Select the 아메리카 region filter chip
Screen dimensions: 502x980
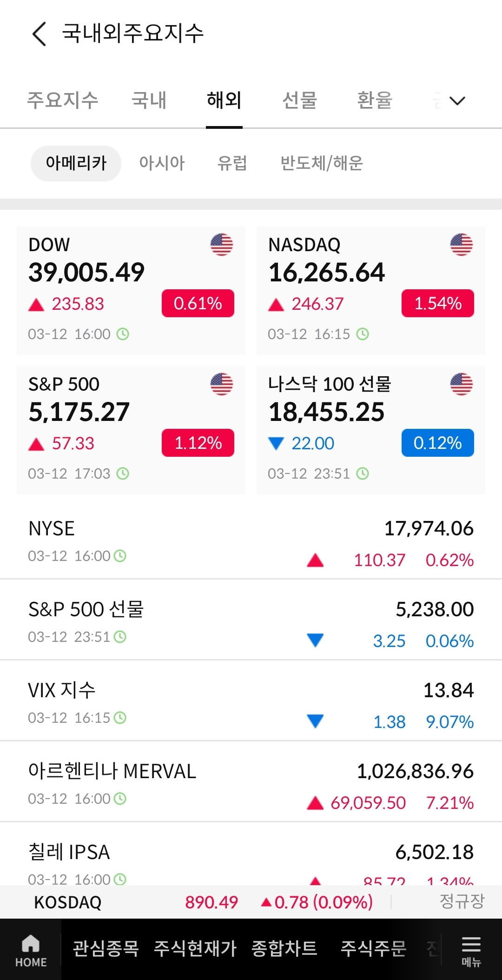click(76, 163)
